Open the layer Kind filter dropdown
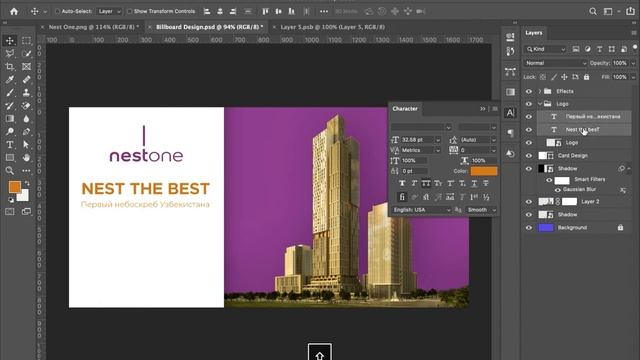640x360 pixels. (x=546, y=49)
